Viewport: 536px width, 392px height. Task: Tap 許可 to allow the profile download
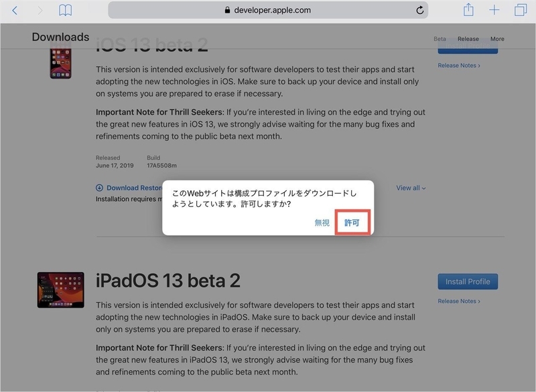click(352, 223)
